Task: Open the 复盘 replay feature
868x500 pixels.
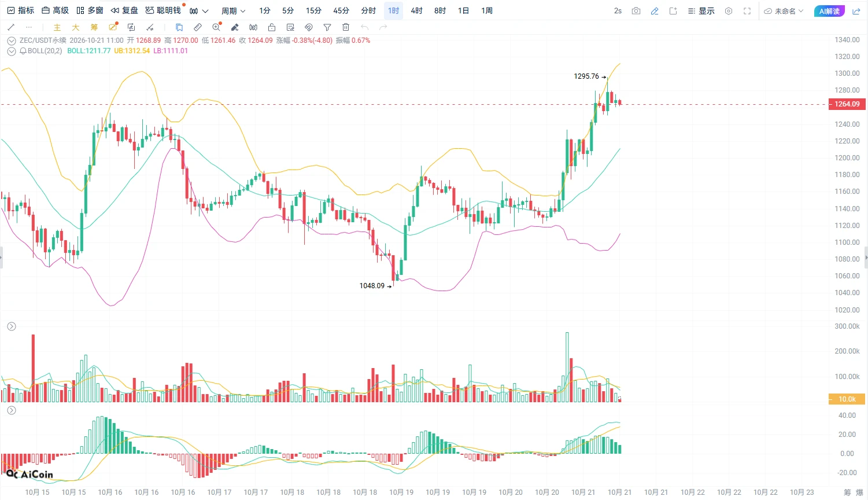Action: point(124,11)
